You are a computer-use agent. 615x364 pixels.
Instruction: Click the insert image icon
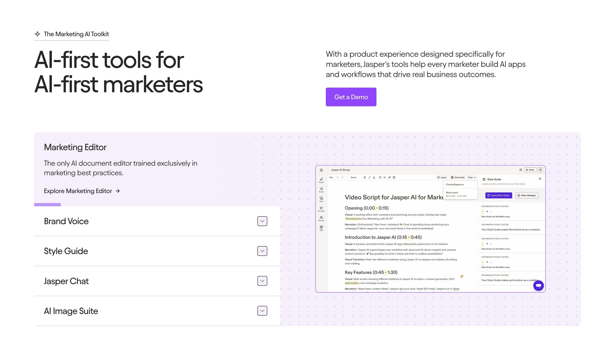(394, 177)
